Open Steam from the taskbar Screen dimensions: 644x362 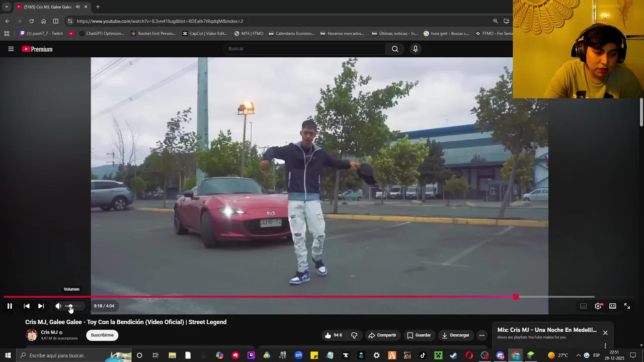(453, 355)
